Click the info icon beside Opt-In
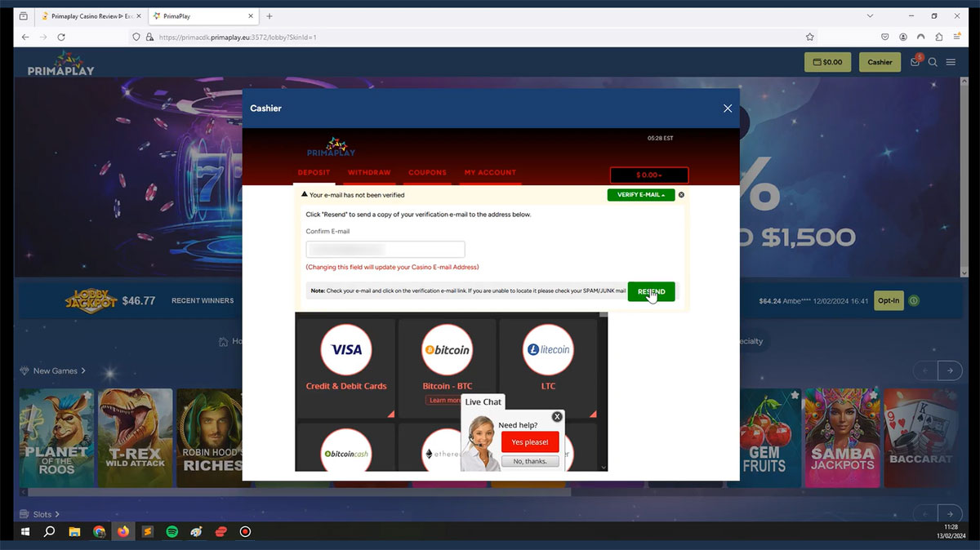The image size is (980, 550). click(x=914, y=300)
